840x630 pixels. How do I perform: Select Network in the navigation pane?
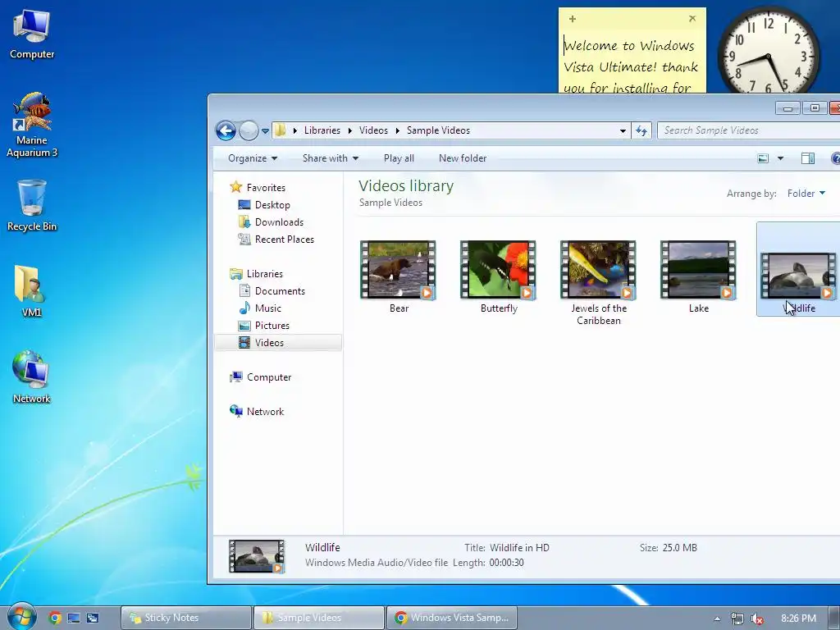point(265,412)
